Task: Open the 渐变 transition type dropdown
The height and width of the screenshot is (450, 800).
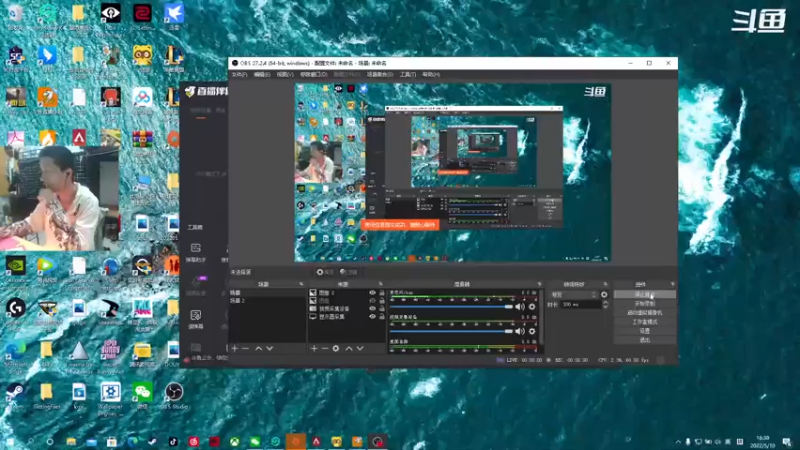Action: point(573,294)
